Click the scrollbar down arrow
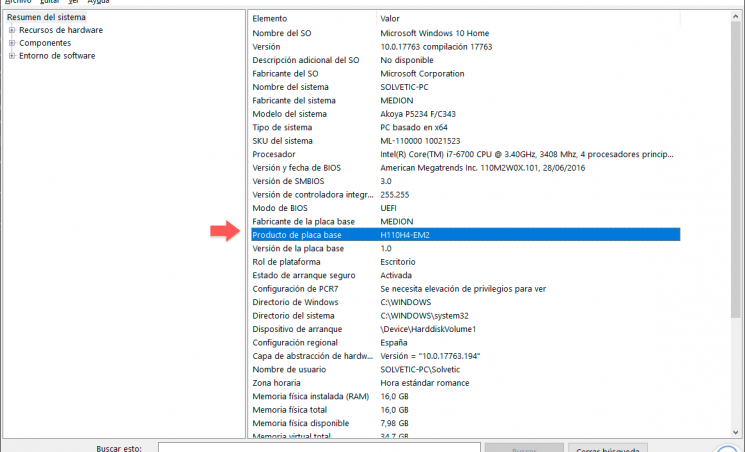Viewport: 745px width, 452px height. pos(735,432)
